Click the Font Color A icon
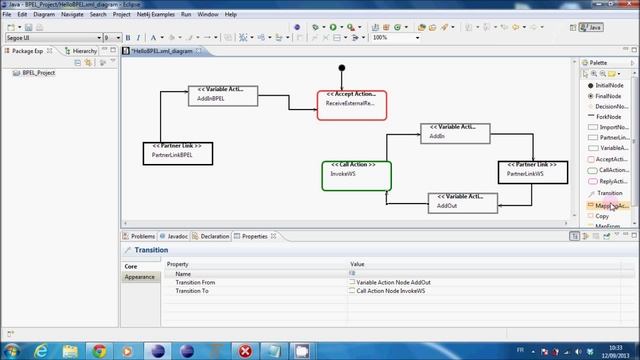The width and height of the screenshot is (640, 360). coord(153,38)
